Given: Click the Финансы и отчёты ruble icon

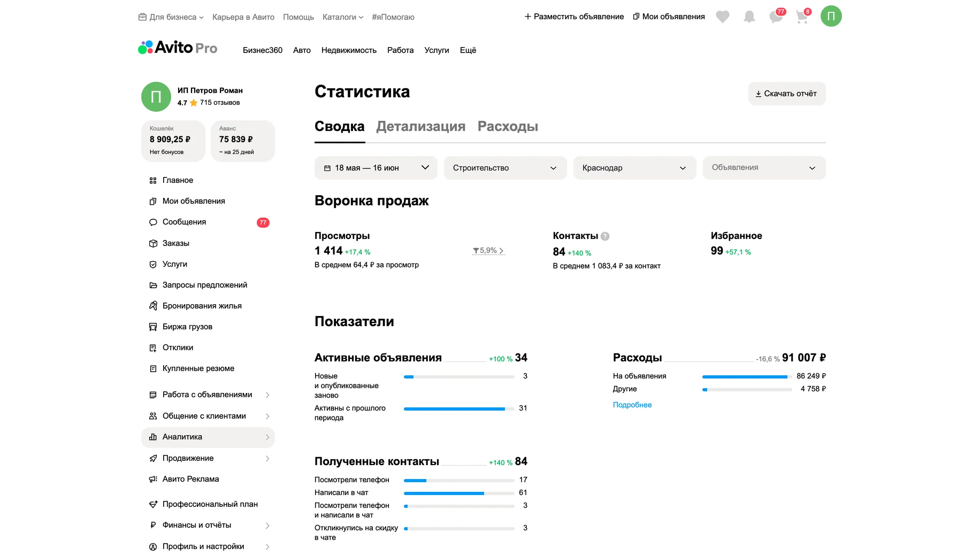Looking at the screenshot, I should point(153,526).
